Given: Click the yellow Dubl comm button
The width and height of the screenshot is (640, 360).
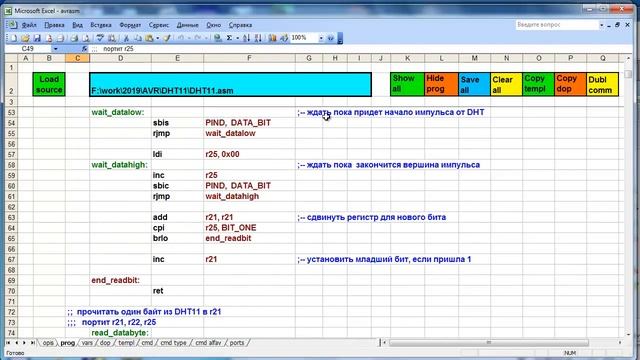Looking at the screenshot, I should tap(602, 84).
